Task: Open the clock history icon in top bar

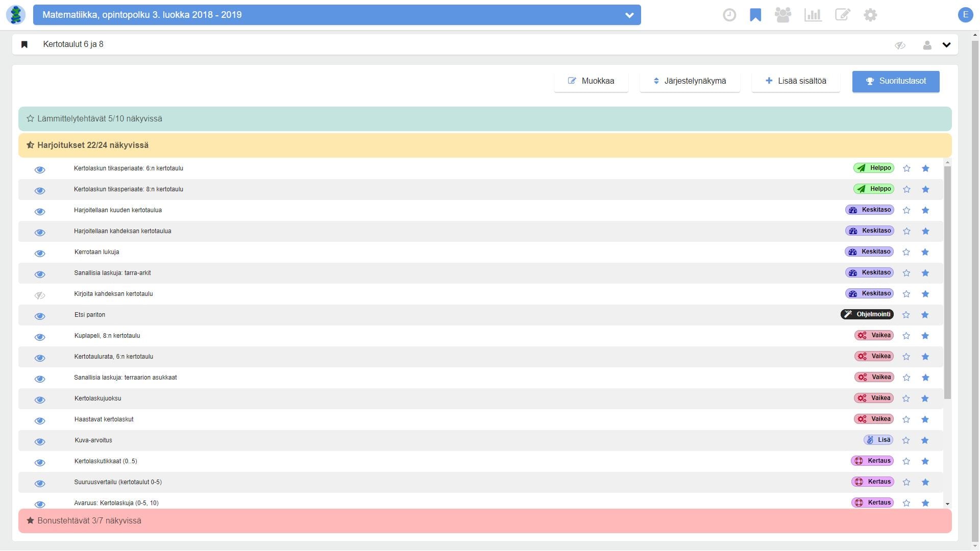Action: [729, 15]
